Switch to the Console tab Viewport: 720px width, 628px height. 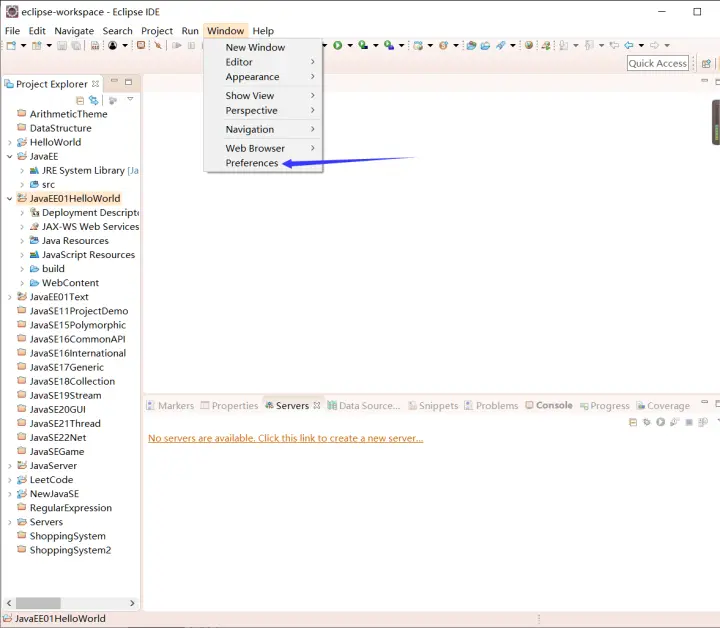pos(554,406)
